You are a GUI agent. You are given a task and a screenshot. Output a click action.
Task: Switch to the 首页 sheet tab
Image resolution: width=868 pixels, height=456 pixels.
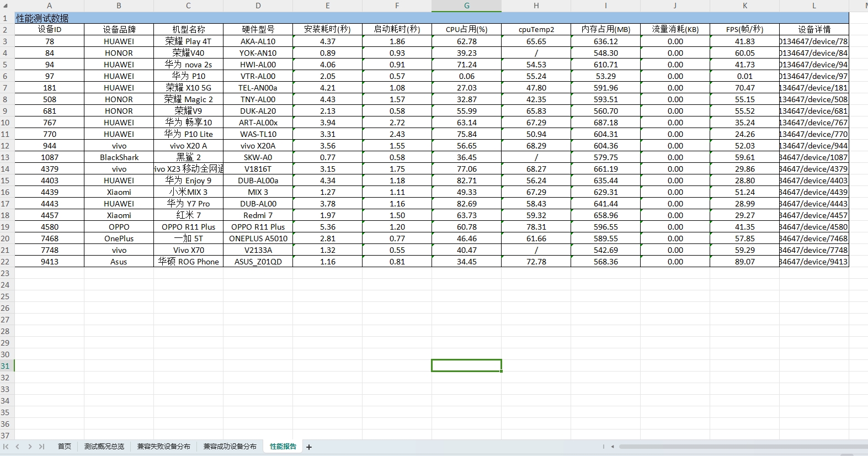(65, 447)
